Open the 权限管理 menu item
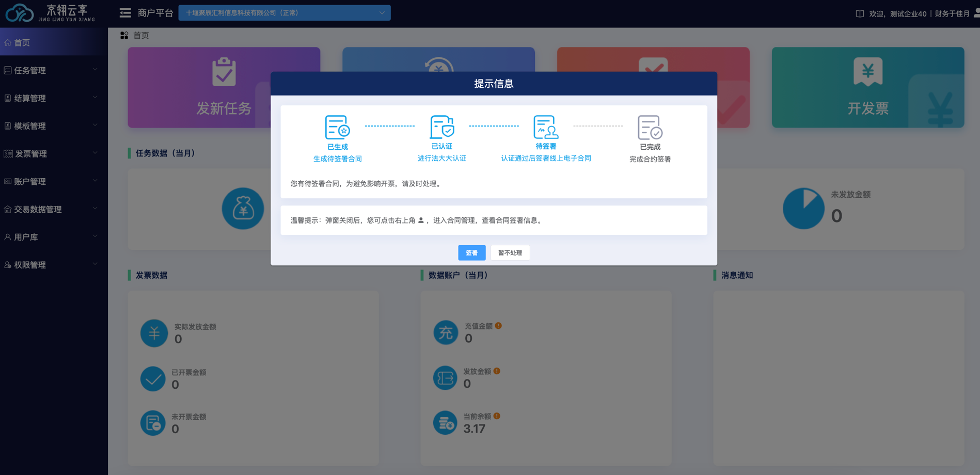This screenshot has width=980, height=475. 52,265
